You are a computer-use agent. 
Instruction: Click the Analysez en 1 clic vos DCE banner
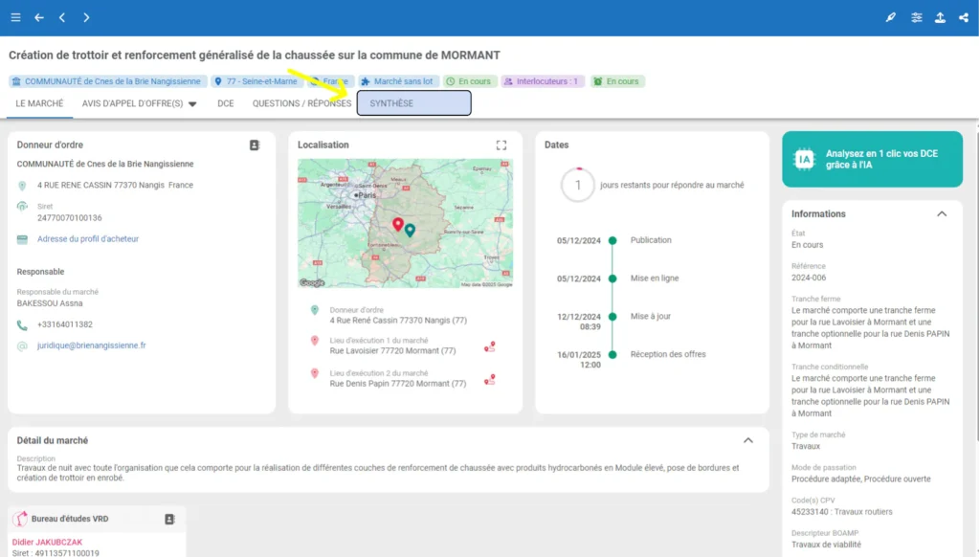click(872, 159)
